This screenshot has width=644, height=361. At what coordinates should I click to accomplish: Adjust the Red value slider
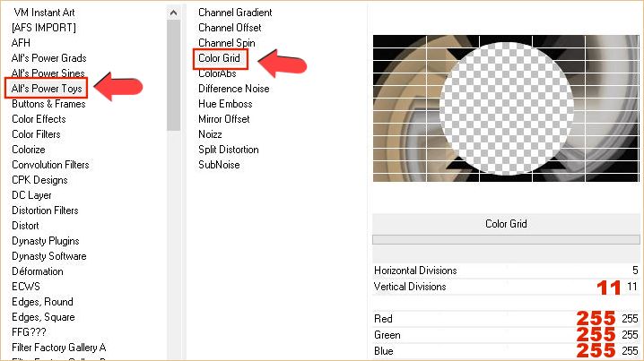[x=538, y=319]
